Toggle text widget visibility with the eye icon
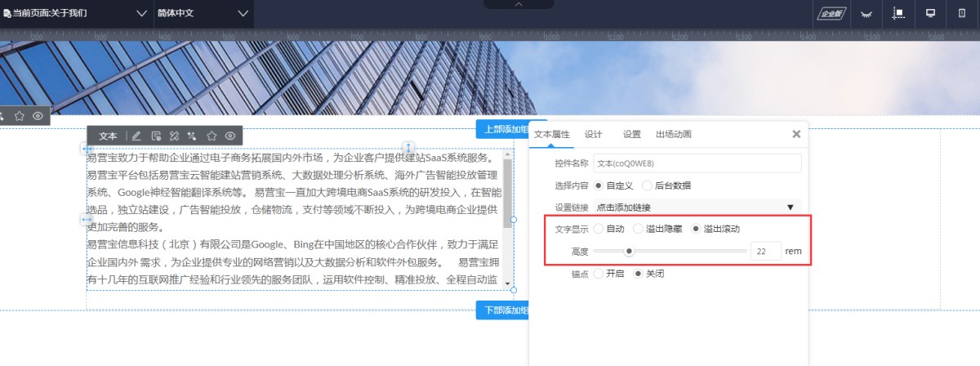This screenshot has width=980, height=366. click(230, 136)
